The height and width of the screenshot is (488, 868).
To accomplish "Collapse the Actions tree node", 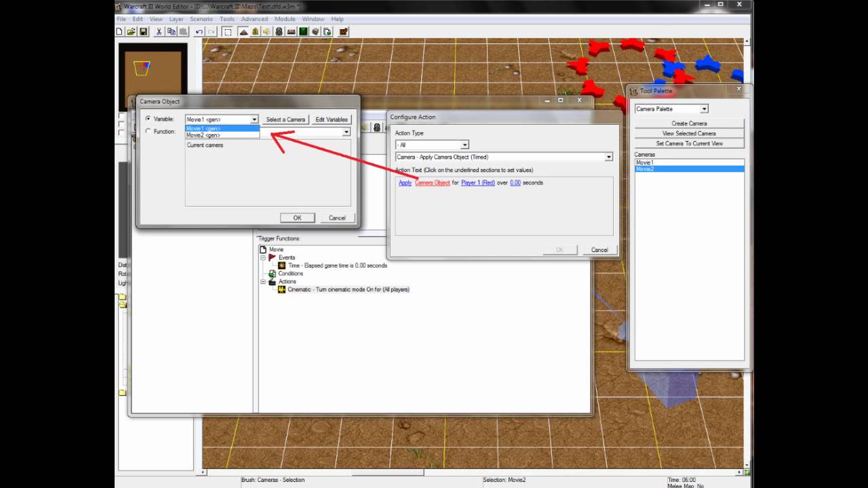I will (263, 281).
